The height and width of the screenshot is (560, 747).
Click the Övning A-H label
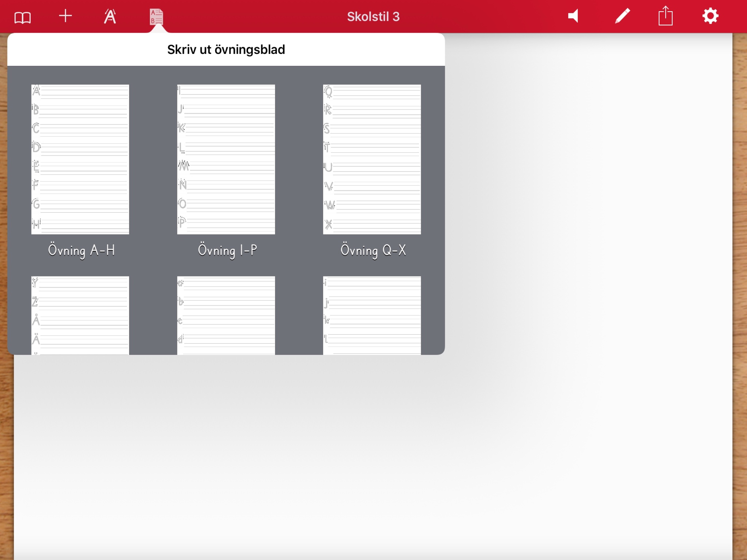pyautogui.click(x=81, y=251)
